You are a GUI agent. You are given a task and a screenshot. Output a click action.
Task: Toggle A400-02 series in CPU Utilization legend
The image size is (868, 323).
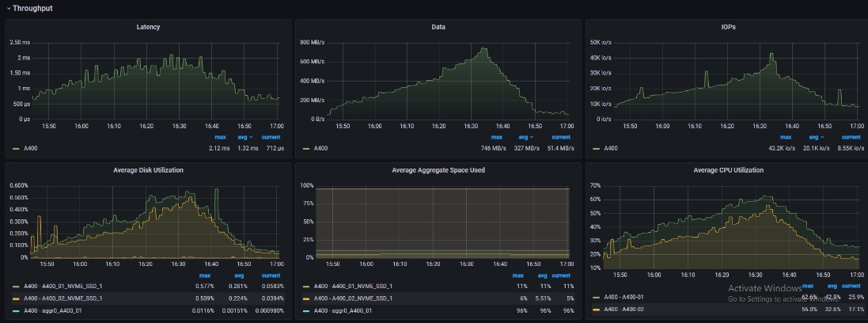624,310
